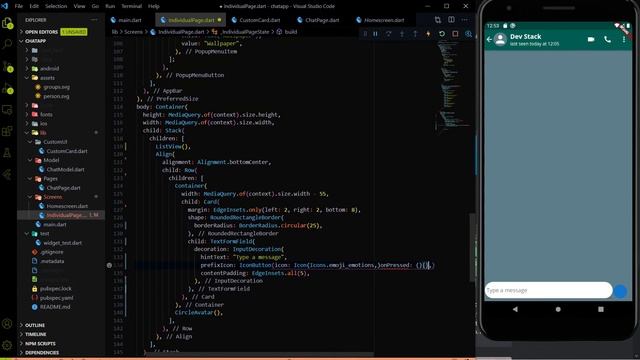Open Run and Debug view
This screenshot has height=360, width=640.
point(7,88)
